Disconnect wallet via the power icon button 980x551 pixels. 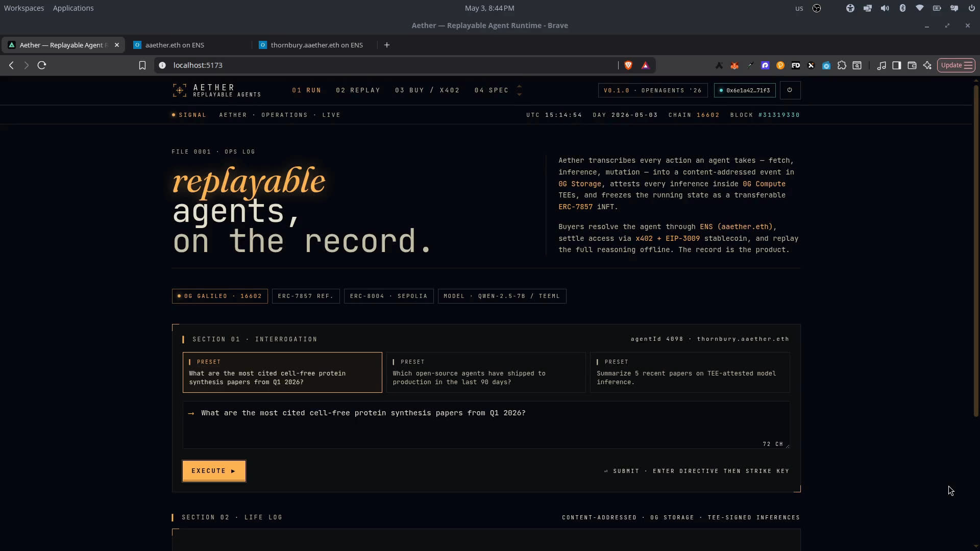pyautogui.click(x=790, y=90)
